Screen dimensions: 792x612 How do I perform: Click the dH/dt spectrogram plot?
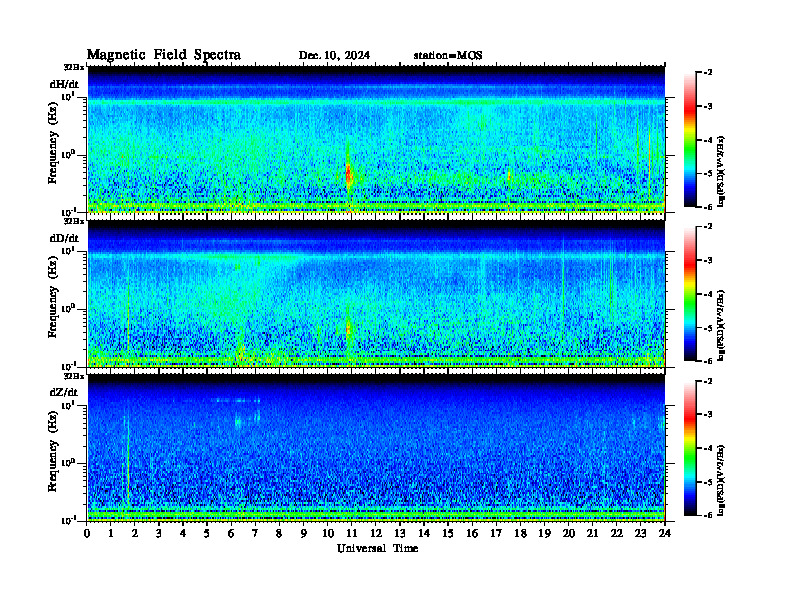coord(376,139)
